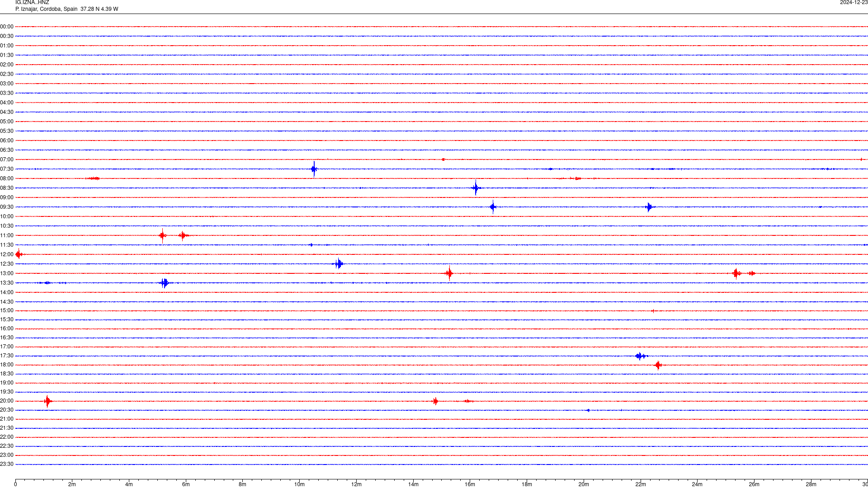Select the 13:30 time row label
The height and width of the screenshot is (488, 868).
tap(7, 283)
